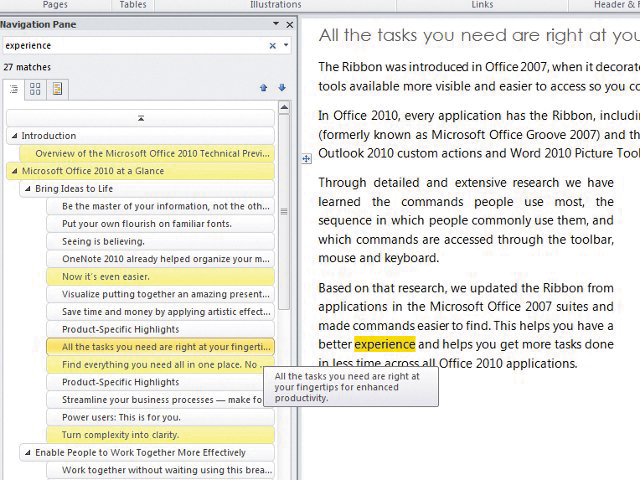Open OneNote 2010 already helped organize heading
The image size is (640, 480).
pos(160,259)
